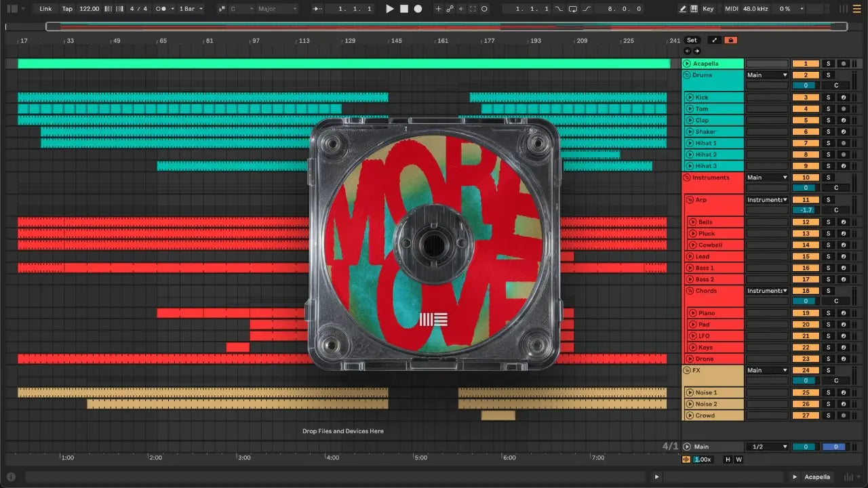This screenshot has height=488, width=868.
Task: Open Drums track Main output dropdown
Action: 767,75
